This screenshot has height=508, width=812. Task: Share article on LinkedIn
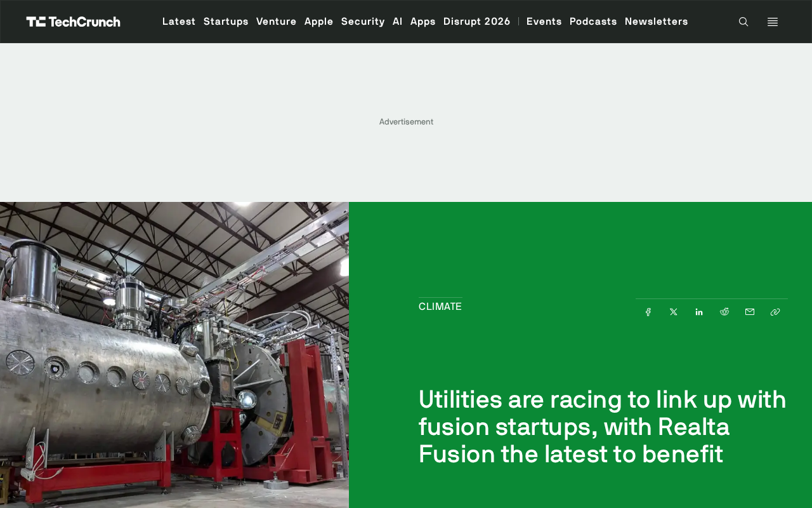point(699,312)
